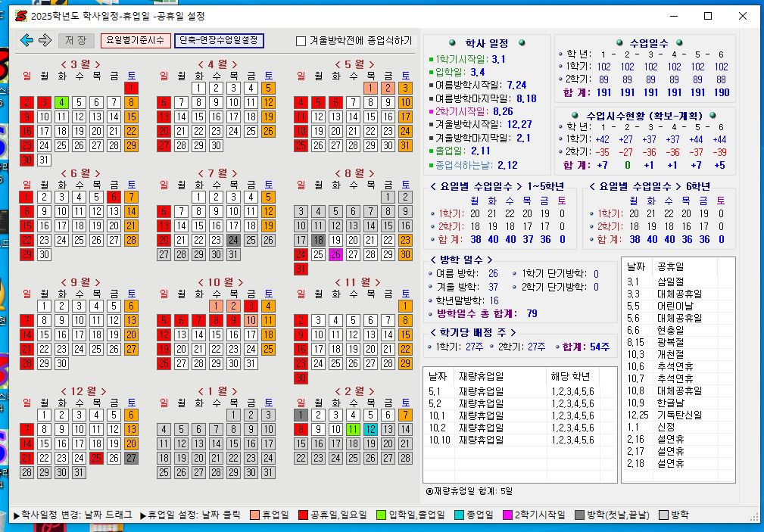Image resolution: width=764 pixels, height=532 pixels.
Task: Click 10.10 재량휴업일 table row
Action: point(520,440)
